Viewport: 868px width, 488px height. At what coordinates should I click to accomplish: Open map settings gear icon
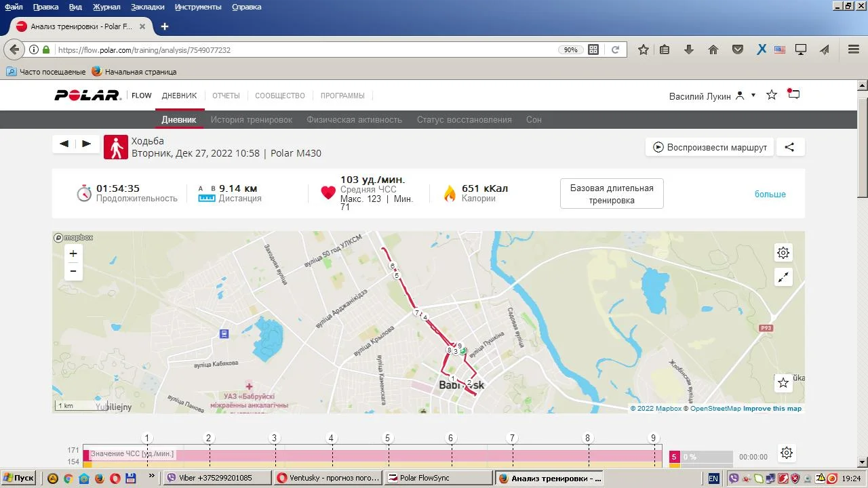[x=783, y=253]
